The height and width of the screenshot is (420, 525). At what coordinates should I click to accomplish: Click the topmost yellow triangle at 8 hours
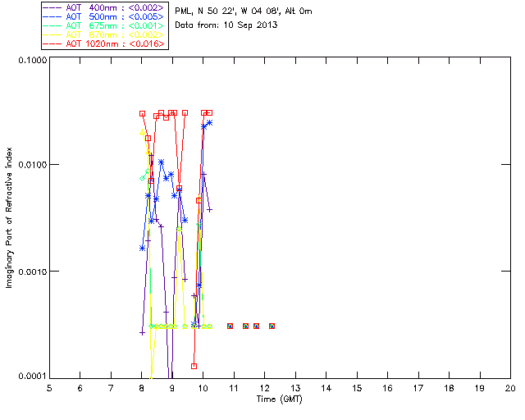tap(142, 132)
